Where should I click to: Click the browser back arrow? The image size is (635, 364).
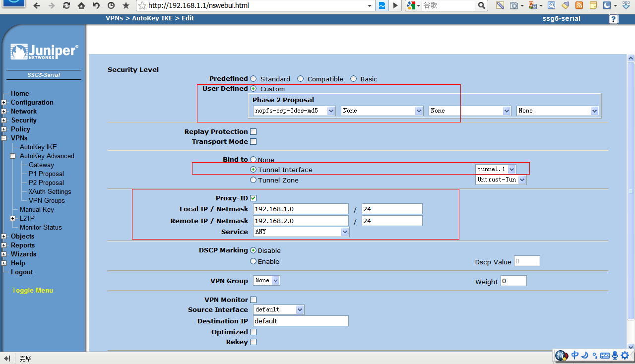(x=37, y=6)
